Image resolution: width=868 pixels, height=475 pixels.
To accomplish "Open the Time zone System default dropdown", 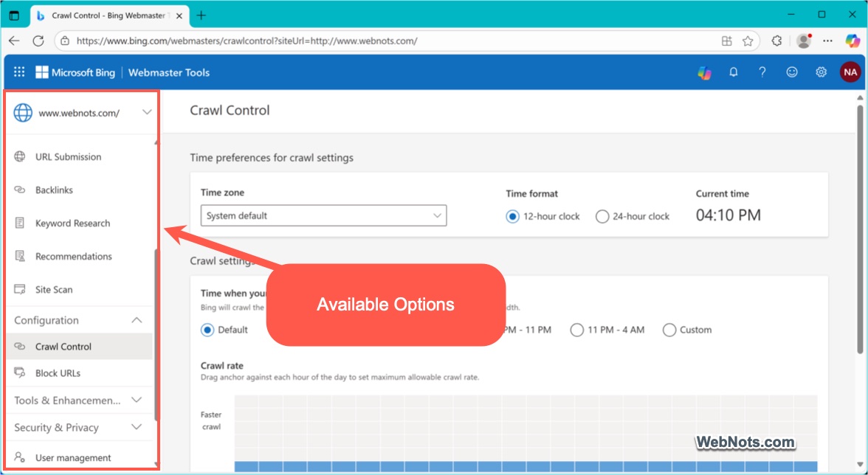I will [x=324, y=215].
